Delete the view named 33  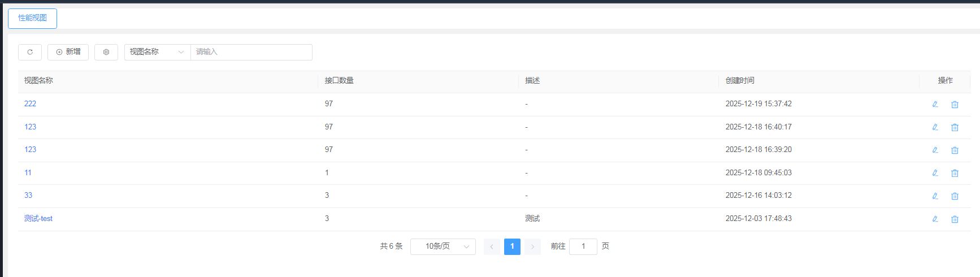(955, 196)
